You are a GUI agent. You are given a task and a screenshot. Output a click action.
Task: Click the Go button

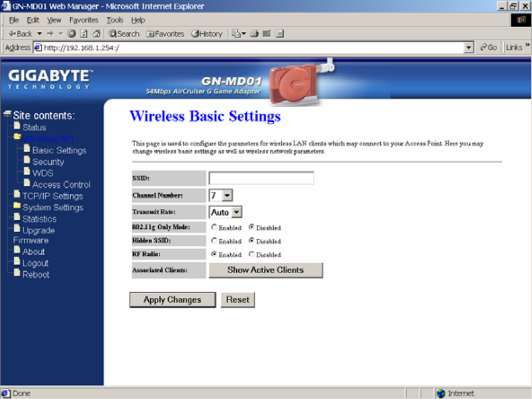point(488,48)
